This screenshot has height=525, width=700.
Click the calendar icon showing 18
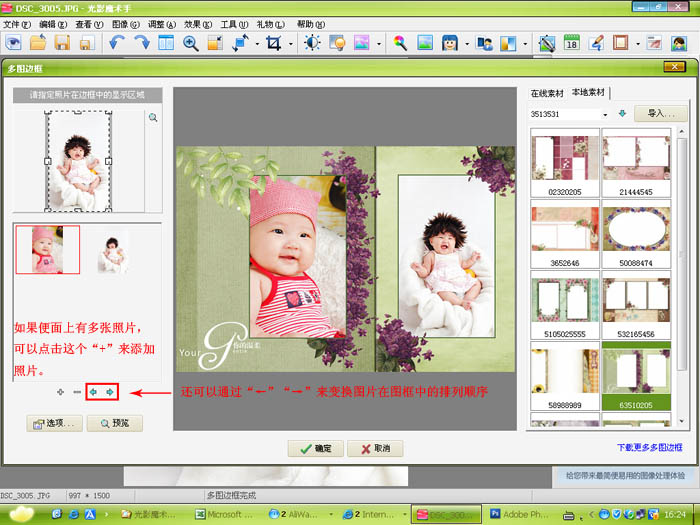click(x=571, y=43)
